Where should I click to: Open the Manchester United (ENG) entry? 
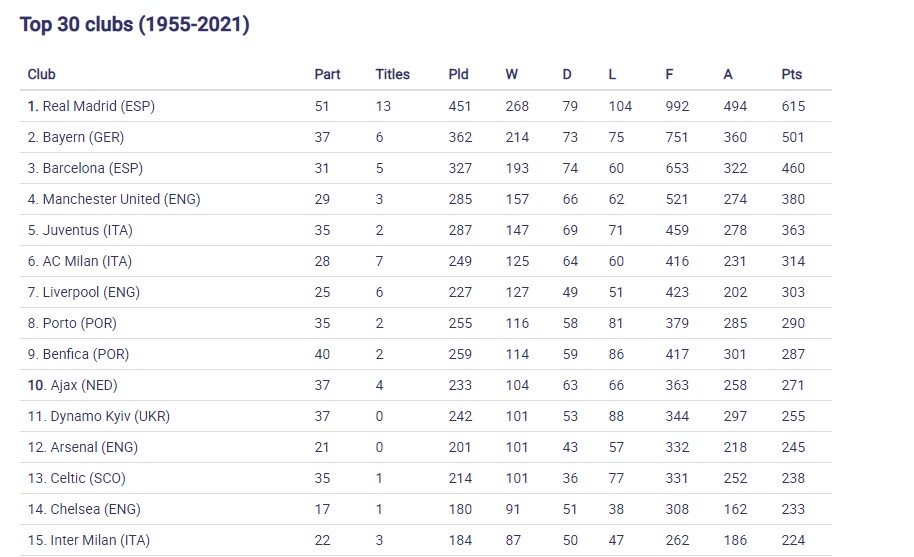coord(121,199)
